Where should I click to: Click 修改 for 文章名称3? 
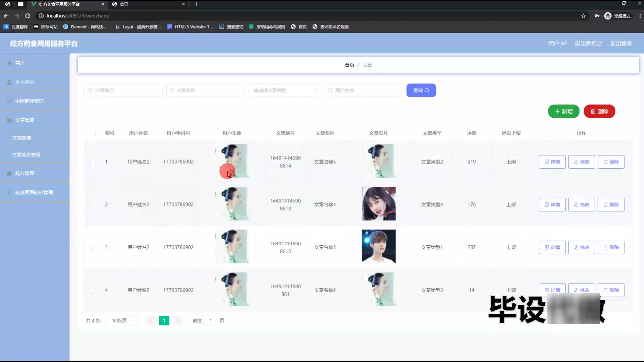pos(581,247)
